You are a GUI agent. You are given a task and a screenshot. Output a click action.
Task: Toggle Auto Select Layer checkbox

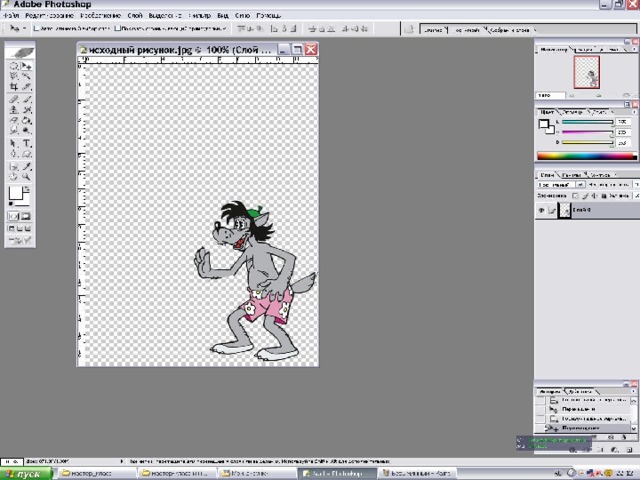tap(36, 29)
